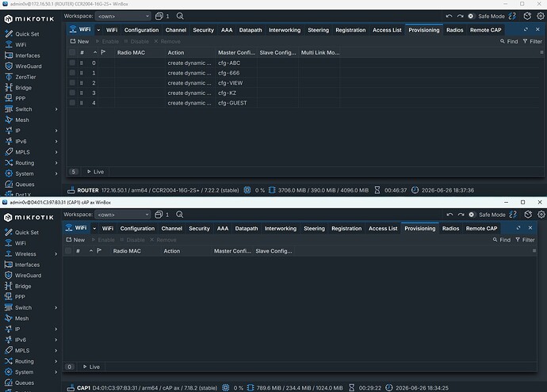The height and width of the screenshot is (392, 547).
Task: Click the undo arrow icon in the top window
Action: click(x=449, y=16)
